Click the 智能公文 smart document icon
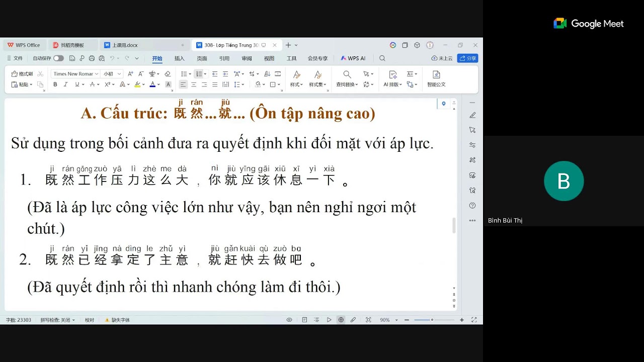Image resolution: width=644 pixels, height=362 pixels. coord(436,79)
